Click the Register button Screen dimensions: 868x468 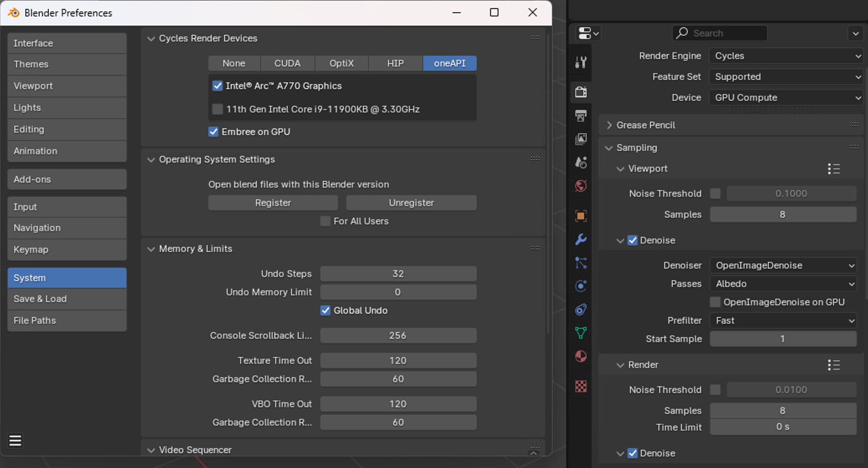point(273,203)
